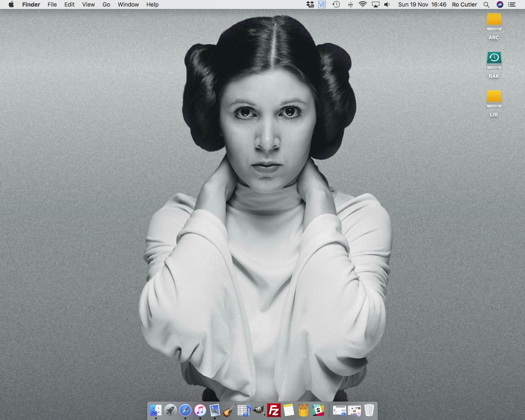Open iTunes from the Dock
Image resolution: width=525 pixels, height=420 pixels.
click(x=200, y=410)
